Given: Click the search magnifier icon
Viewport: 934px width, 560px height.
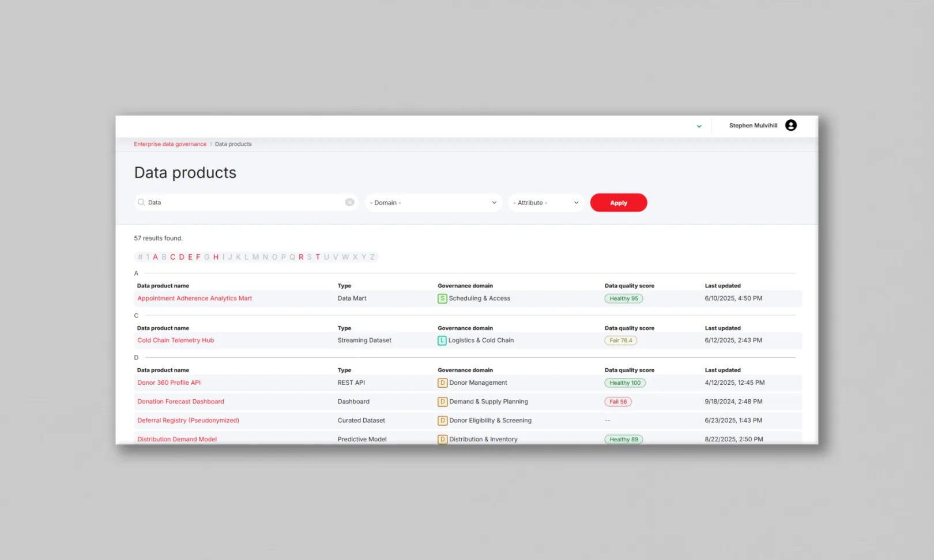Looking at the screenshot, I should (141, 202).
